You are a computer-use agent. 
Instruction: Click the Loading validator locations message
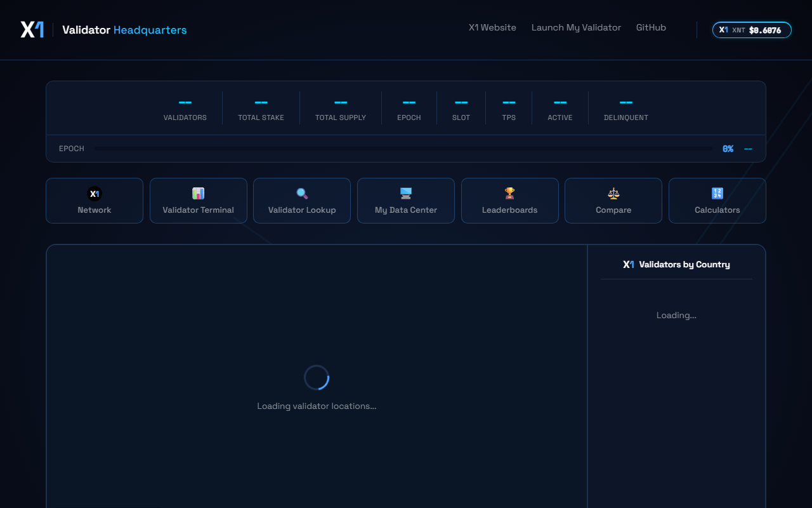pos(317,406)
